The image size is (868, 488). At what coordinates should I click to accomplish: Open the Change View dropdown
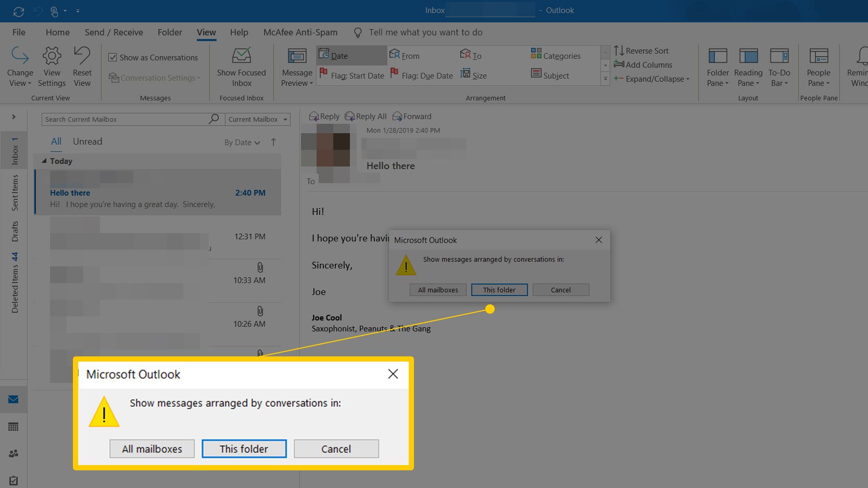click(20, 67)
